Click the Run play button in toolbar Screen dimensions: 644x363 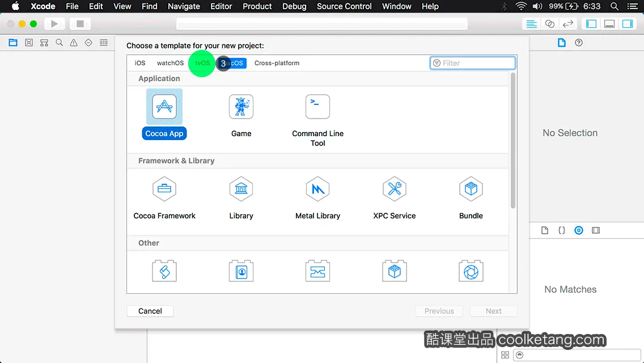click(x=54, y=24)
